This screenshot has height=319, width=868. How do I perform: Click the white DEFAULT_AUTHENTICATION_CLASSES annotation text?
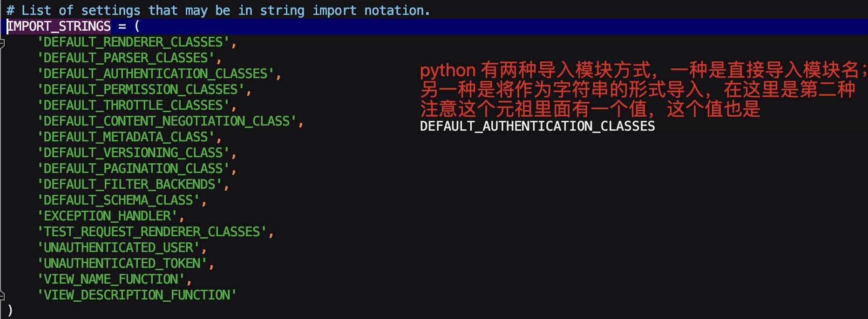[x=537, y=126]
